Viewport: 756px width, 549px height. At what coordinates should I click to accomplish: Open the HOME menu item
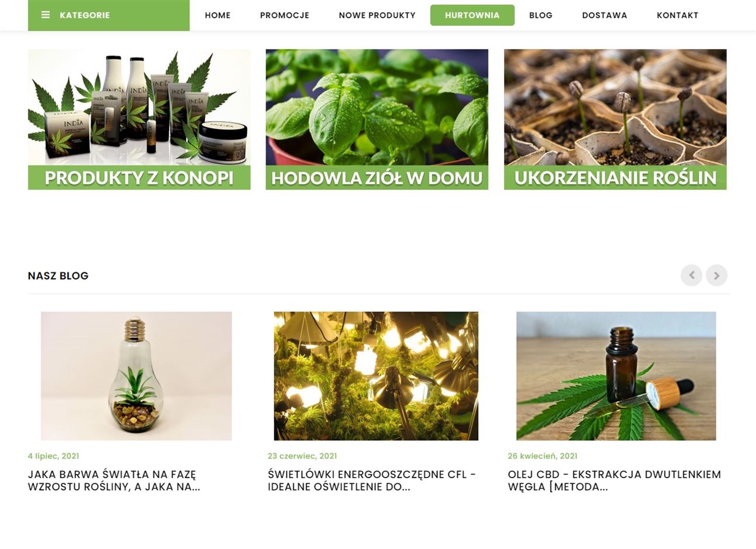(217, 15)
